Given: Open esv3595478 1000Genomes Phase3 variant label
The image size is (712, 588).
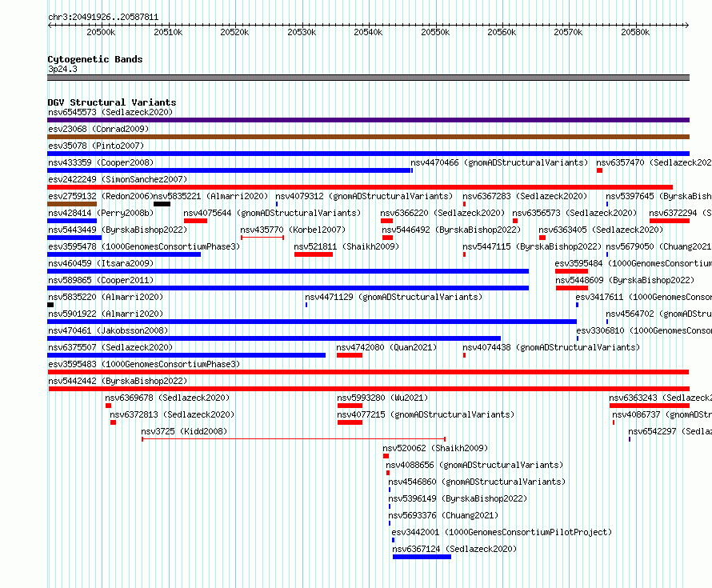Looking at the screenshot, I should (x=144, y=246).
